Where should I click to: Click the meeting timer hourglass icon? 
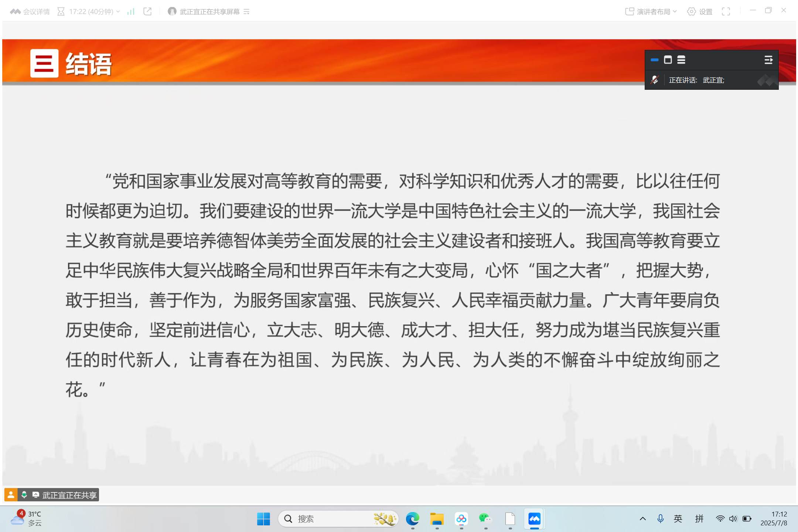(61, 11)
